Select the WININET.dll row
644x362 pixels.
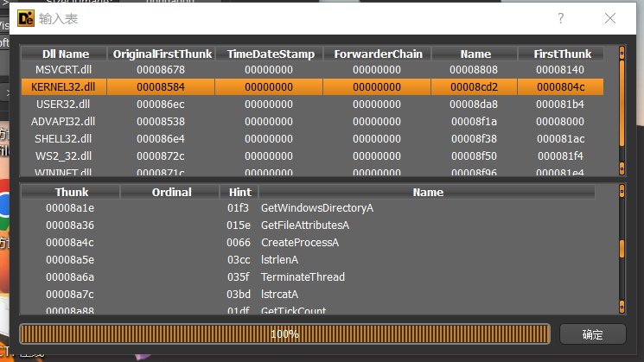313,172
